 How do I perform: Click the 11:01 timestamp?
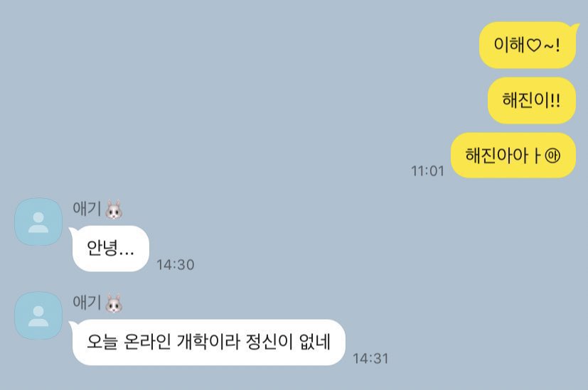point(427,170)
